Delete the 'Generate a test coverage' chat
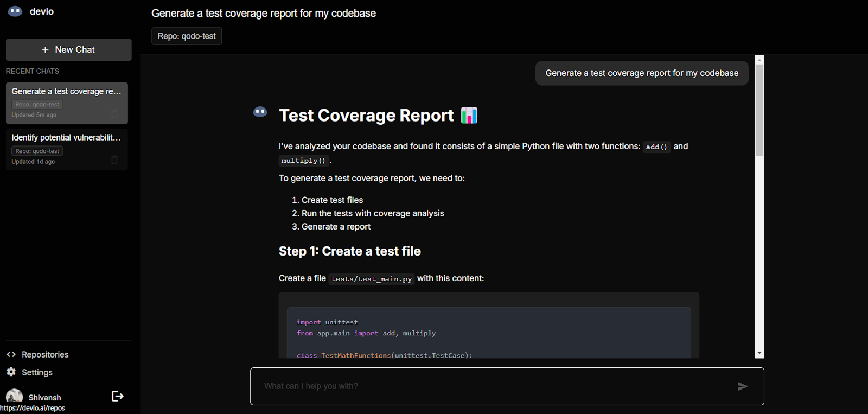 114,113
